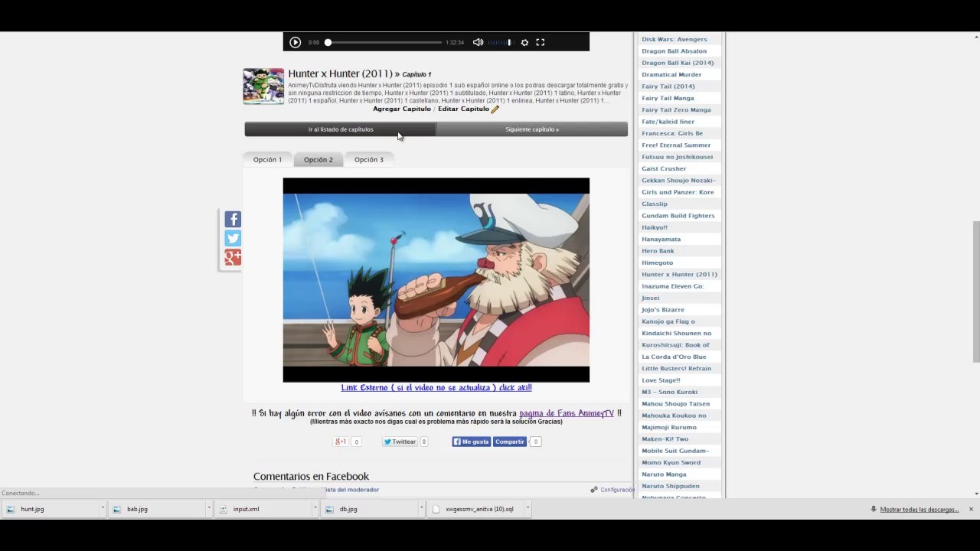The image size is (980, 551).
Task: Click Mostrar todas las descargas
Action: pyautogui.click(x=920, y=510)
